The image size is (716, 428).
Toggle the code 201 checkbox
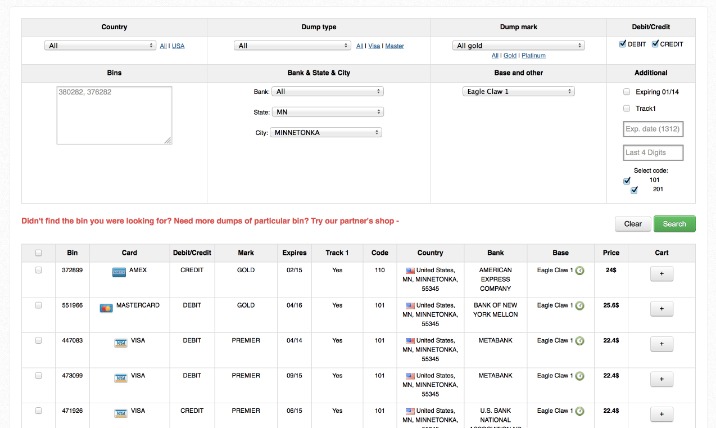[x=634, y=190]
